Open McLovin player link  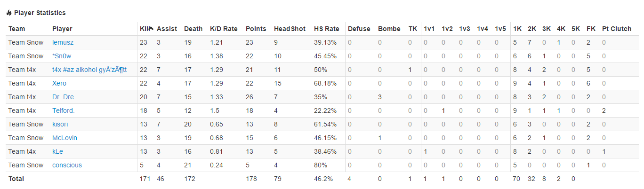pyautogui.click(x=64, y=138)
